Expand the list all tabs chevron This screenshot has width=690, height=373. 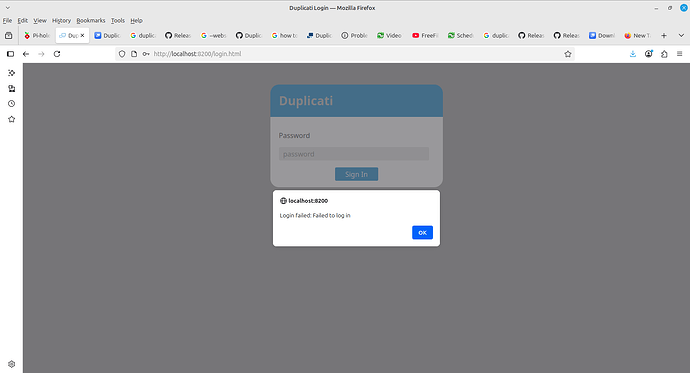pos(681,36)
